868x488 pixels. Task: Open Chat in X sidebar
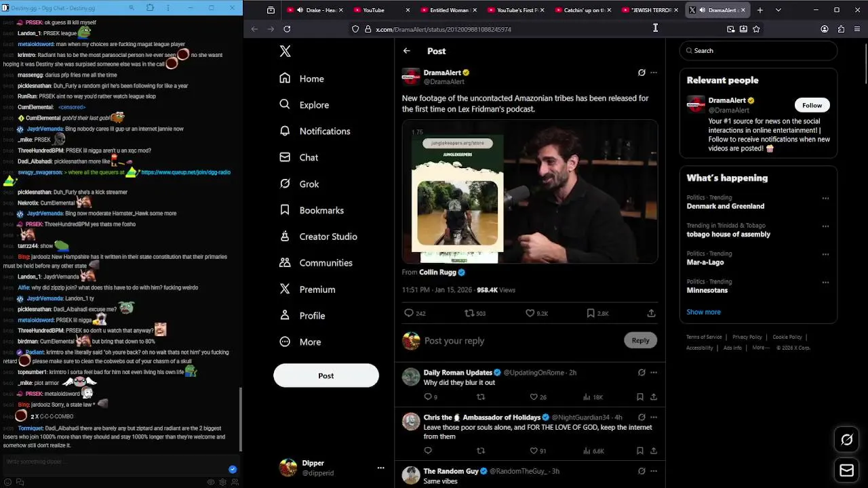pyautogui.click(x=298, y=157)
